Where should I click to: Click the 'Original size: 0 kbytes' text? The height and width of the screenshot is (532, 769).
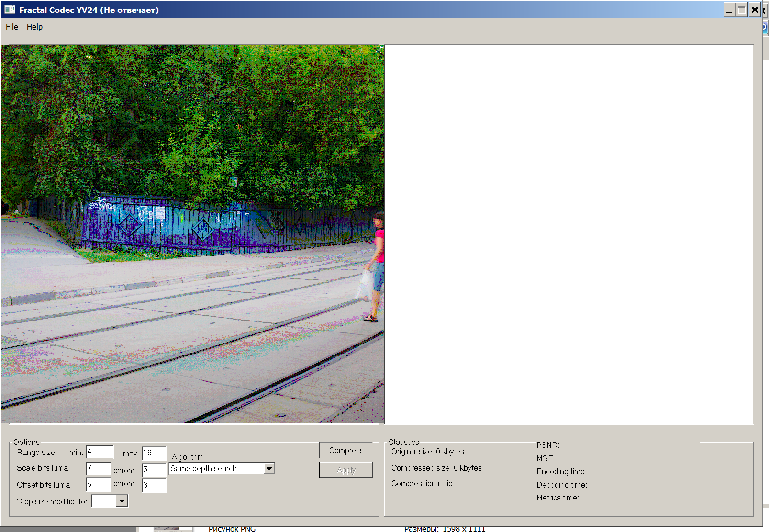tap(428, 451)
